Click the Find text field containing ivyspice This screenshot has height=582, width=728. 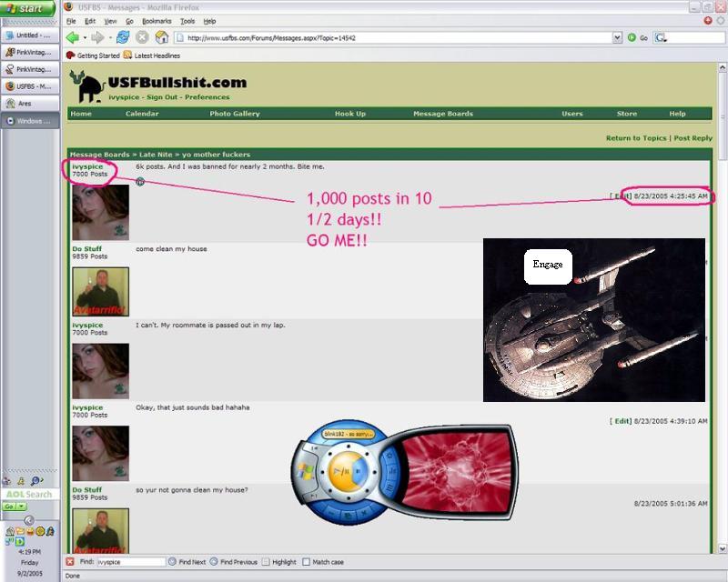pos(131,562)
